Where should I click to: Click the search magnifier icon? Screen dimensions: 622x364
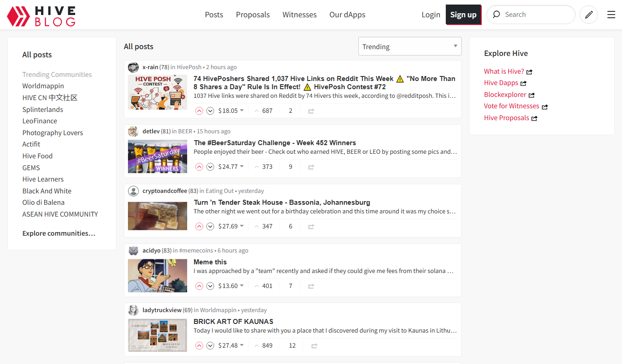pos(496,15)
